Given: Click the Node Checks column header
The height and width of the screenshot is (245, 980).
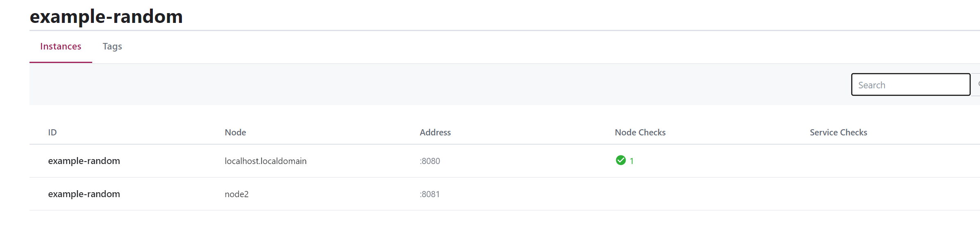Looking at the screenshot, I should (x=640, y=133).
